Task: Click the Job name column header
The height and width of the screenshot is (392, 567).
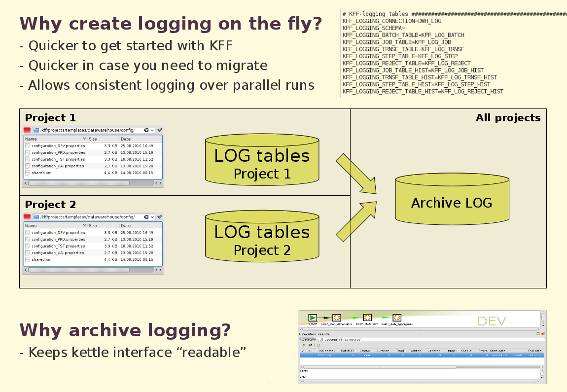Action: 326,351
